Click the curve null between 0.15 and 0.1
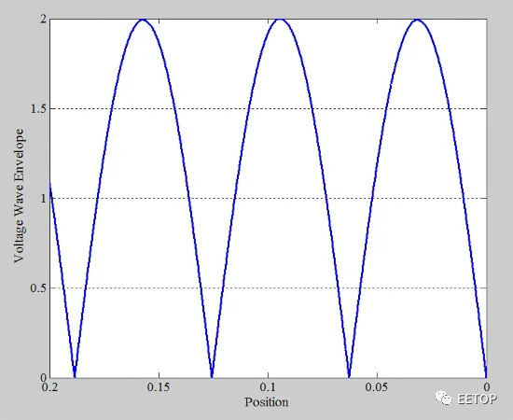513x420 pixels. (x=212, y=375)
